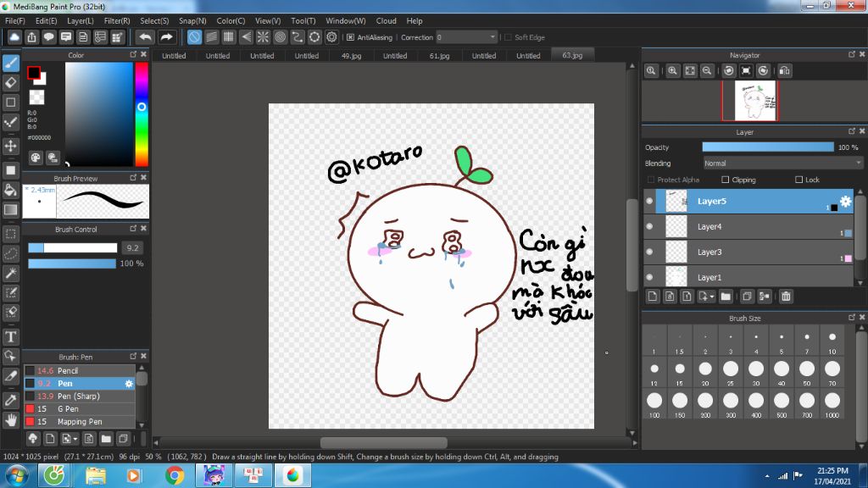This screenshot has height=488, width=868.
Task: Choose brush size 100 preset
Action: tap(654, 404)
